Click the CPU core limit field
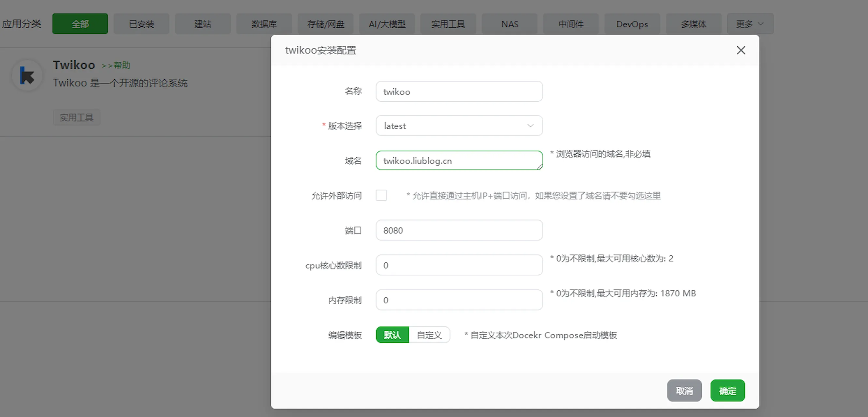The width and height of the screenshot is (868, 417). click(x=459, y=265)
